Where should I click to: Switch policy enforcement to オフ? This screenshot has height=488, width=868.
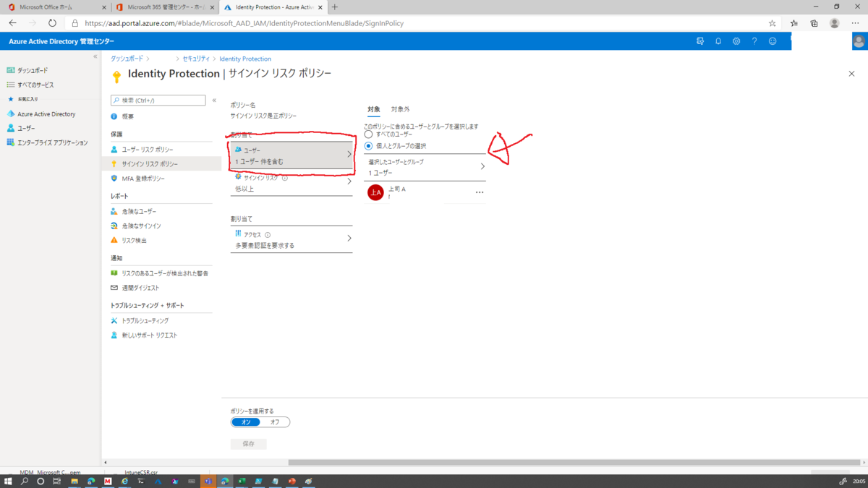pos(275,422)
